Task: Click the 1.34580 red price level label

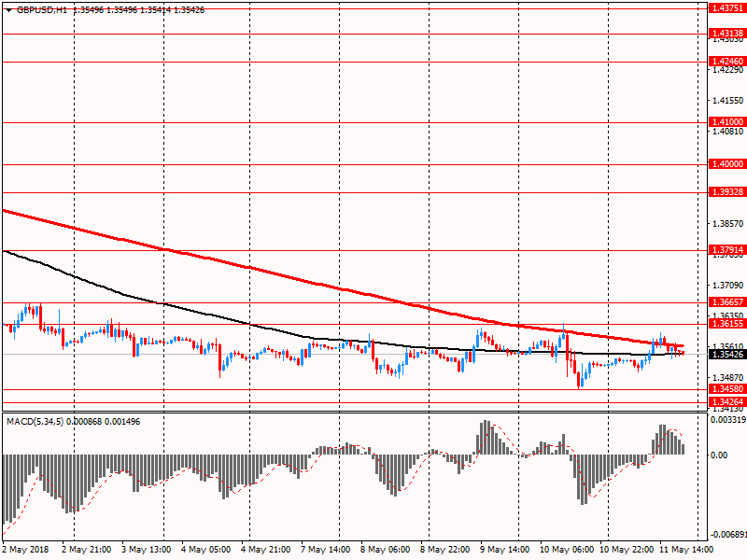Action: click(x=727, y=389)
